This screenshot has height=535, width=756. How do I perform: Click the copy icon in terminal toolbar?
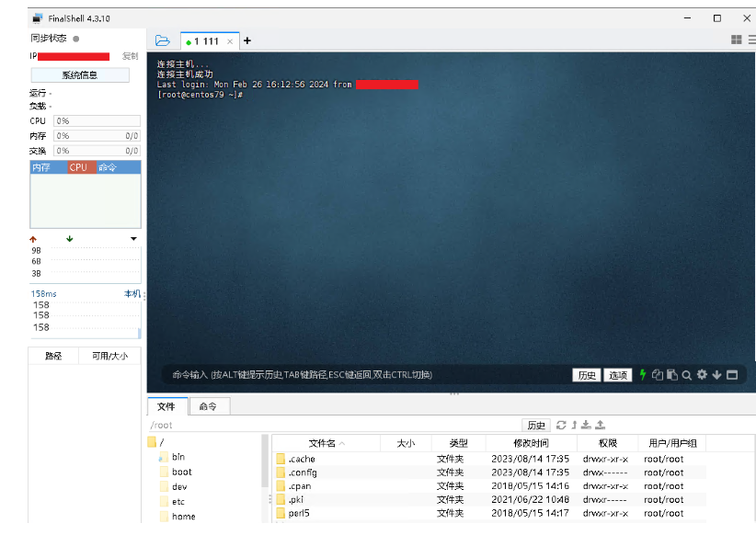tap(658, 374)
